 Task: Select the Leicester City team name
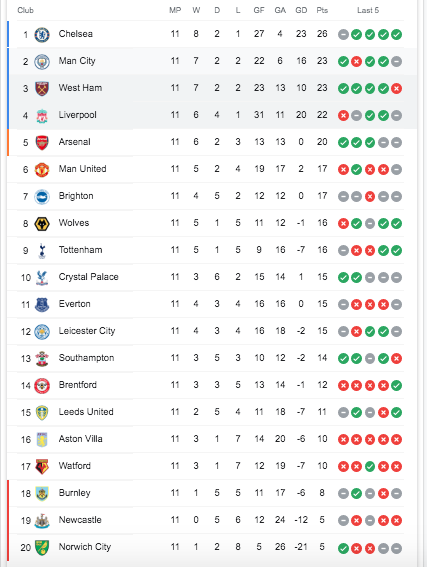(87, 331)
